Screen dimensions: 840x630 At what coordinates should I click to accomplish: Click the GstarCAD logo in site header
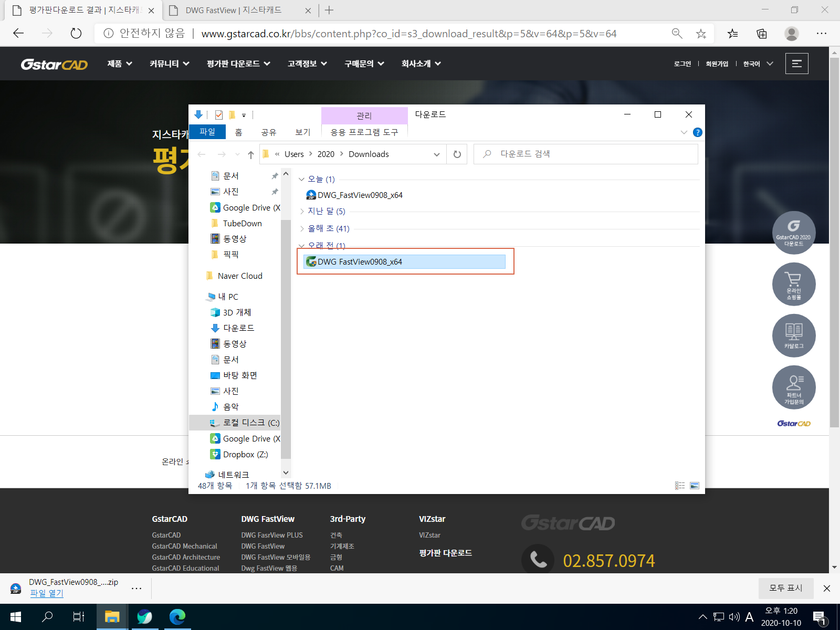point(54,64)
